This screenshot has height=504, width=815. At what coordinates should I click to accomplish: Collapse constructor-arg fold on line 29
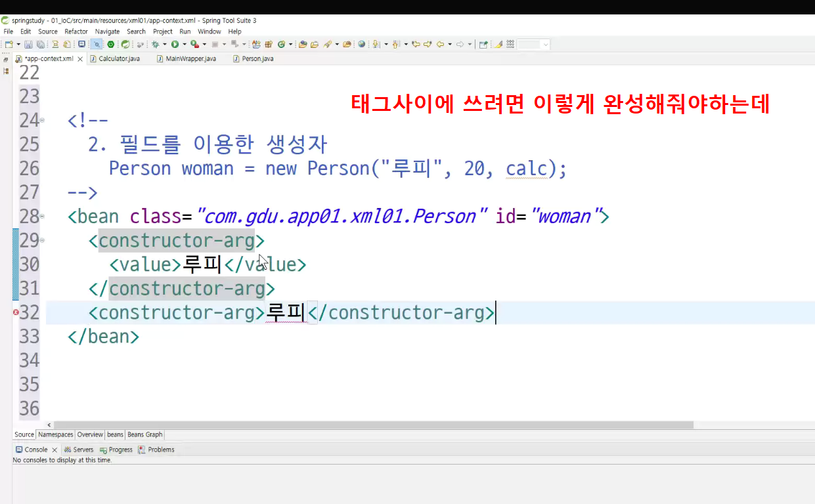click(43, 240)
